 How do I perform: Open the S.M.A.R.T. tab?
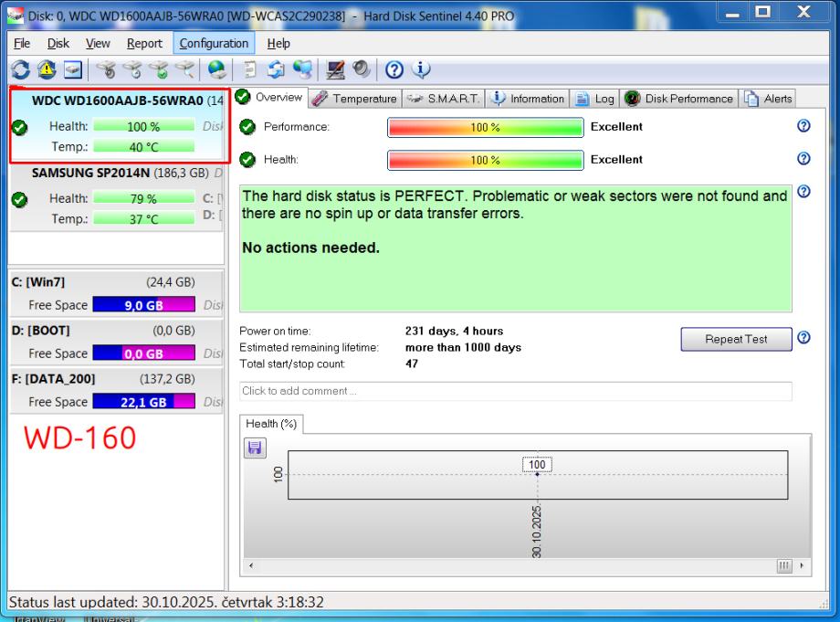click(444, 99)
